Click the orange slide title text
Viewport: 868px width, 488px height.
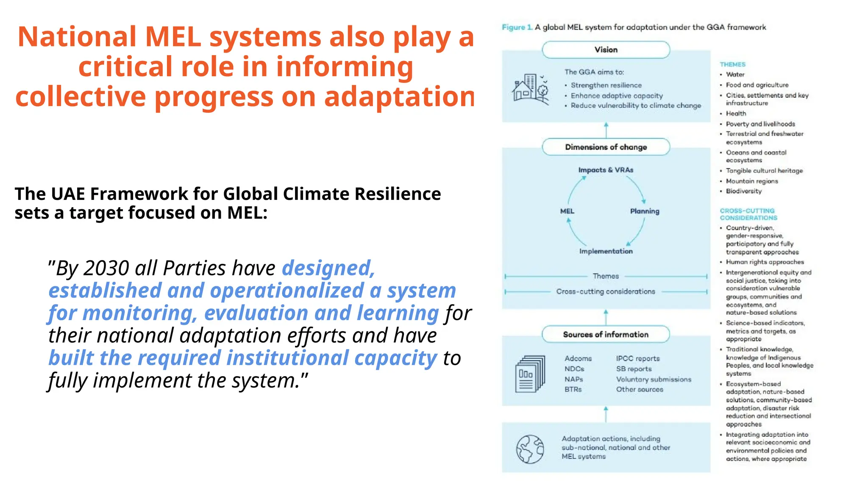pos(245,67)
